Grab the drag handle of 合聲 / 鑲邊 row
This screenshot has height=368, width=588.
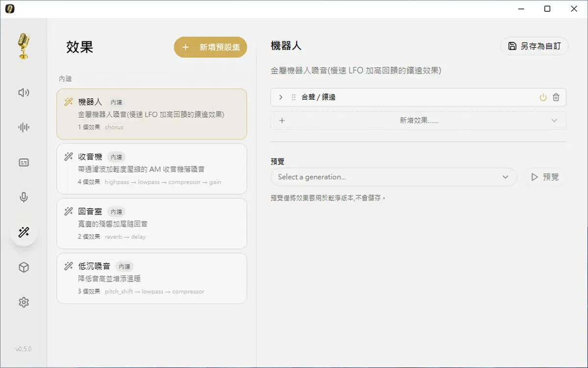coord(294,97)
